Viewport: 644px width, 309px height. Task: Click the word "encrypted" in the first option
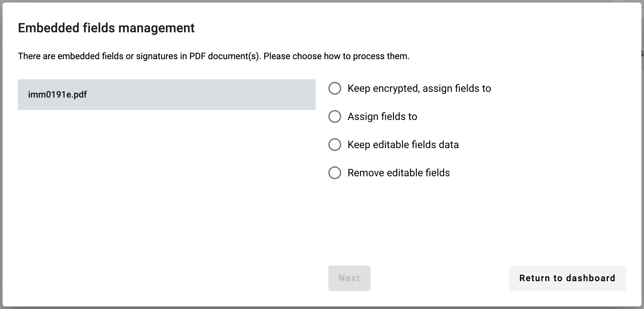pyautogui.click(x=395, y=88)
